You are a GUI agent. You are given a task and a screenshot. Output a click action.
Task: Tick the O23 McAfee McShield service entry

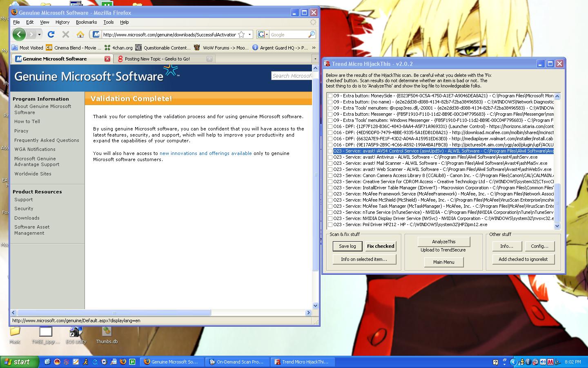tap(330, 200)
